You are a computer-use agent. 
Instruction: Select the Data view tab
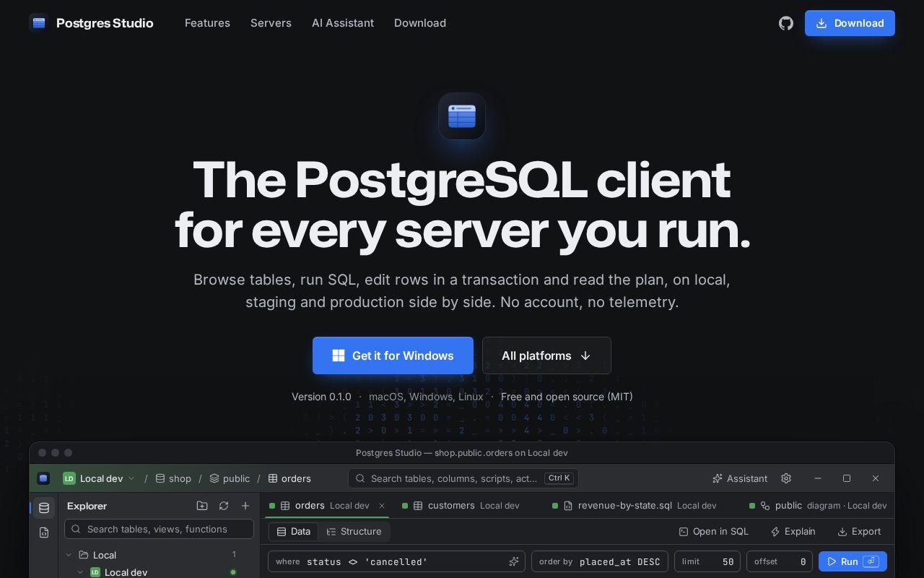coord(294,531)
